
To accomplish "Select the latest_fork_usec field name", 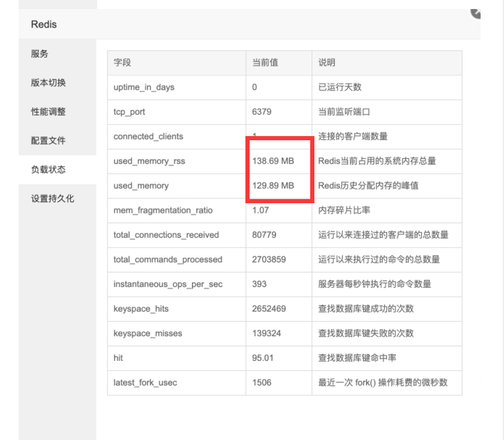I will pyautogui.click(x=145, y=382).
